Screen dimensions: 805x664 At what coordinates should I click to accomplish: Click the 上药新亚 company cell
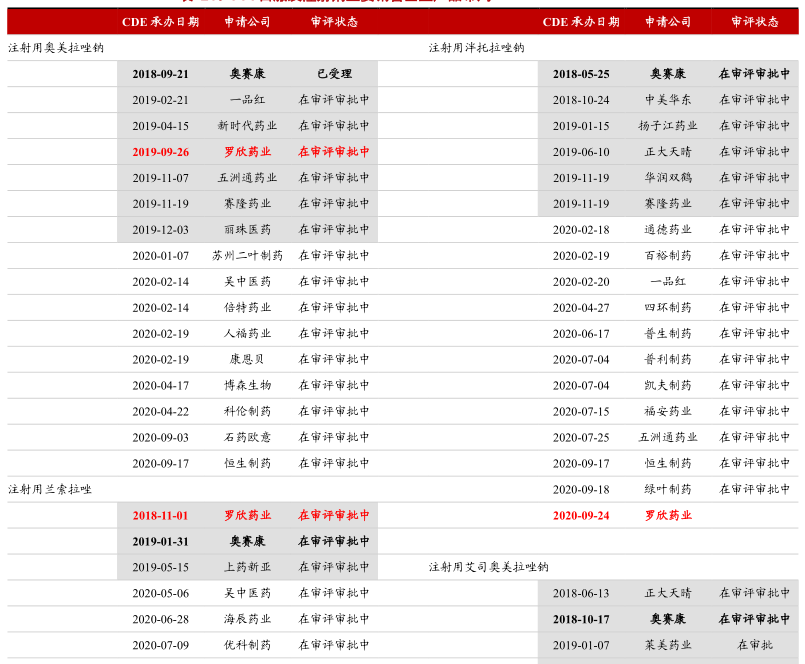pyautogui.click(x=247, y=568)
